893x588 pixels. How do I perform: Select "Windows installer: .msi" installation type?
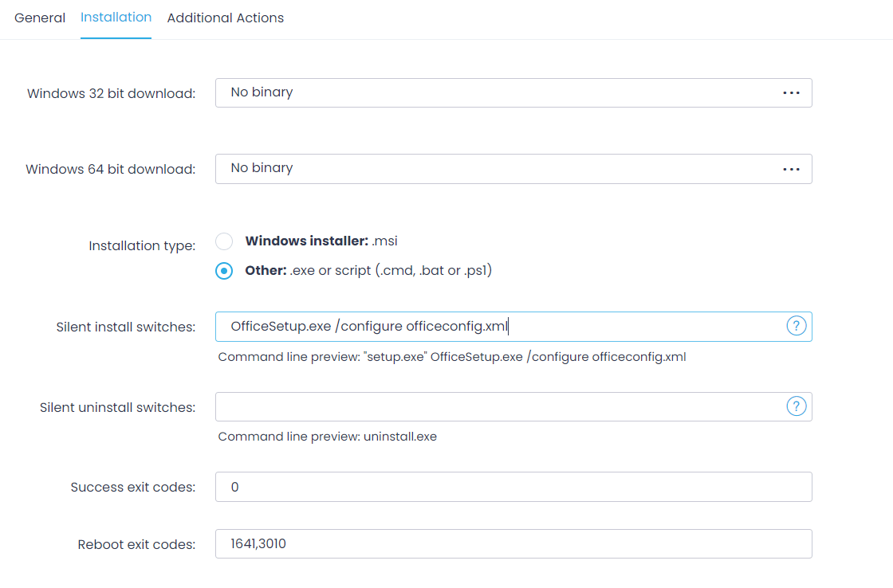pyautogui.click(x=224, y=241)
